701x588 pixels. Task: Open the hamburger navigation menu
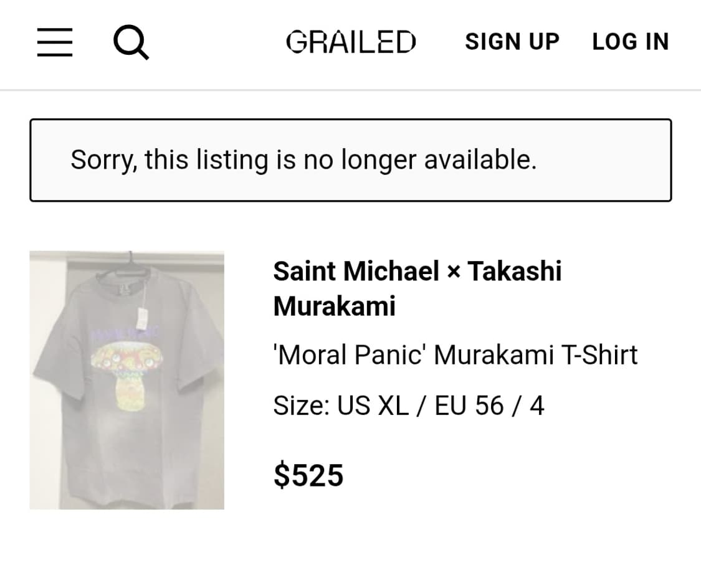click(55, 42)
